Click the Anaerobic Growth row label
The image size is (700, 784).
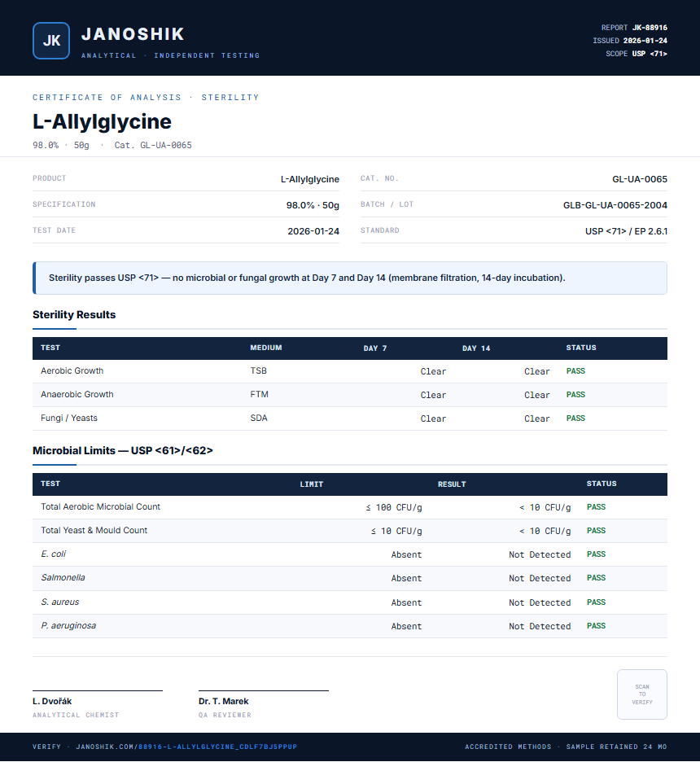click(x=77, y=394)
